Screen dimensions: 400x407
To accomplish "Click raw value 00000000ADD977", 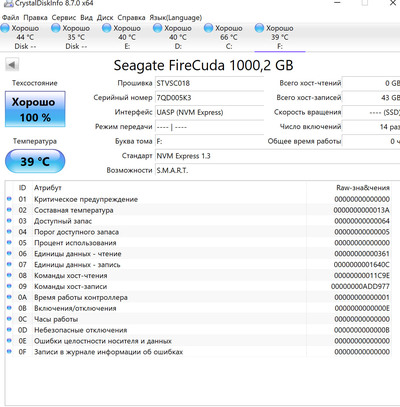I will tap(360, 286).
